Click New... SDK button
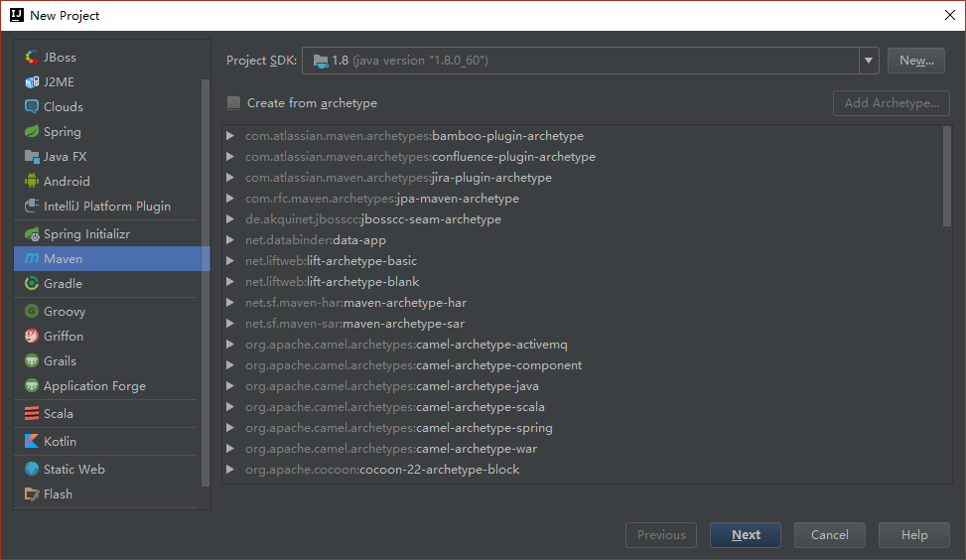 (916, 61)
